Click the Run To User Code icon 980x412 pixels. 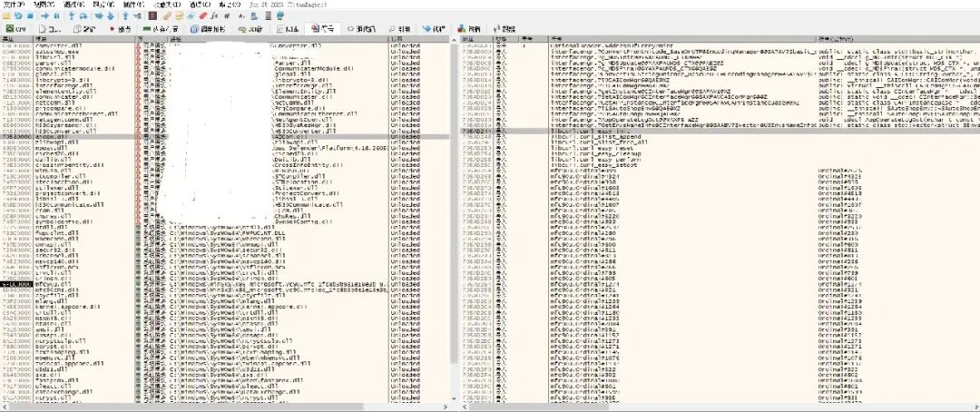[137, 15]
